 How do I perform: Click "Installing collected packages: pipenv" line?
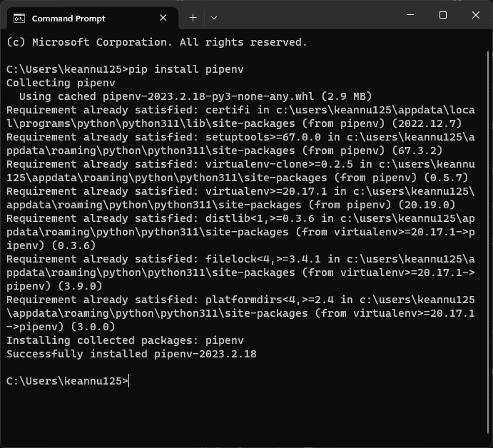click(125, 340)
